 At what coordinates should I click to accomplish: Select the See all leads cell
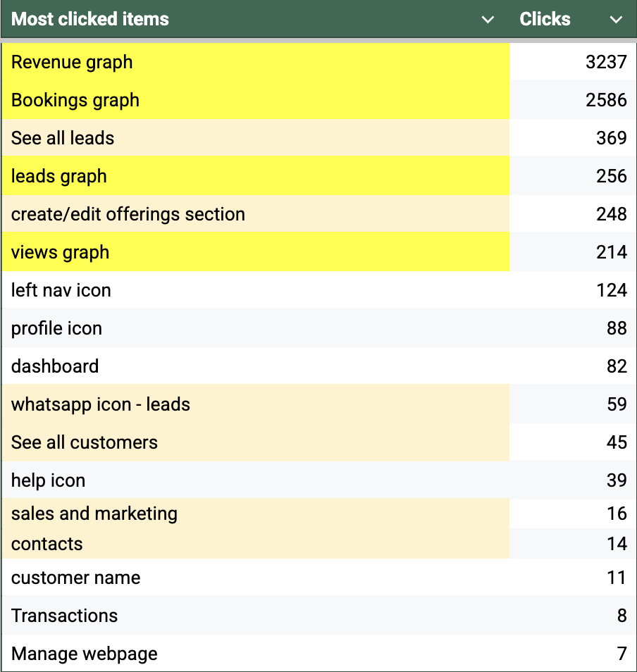63,138
